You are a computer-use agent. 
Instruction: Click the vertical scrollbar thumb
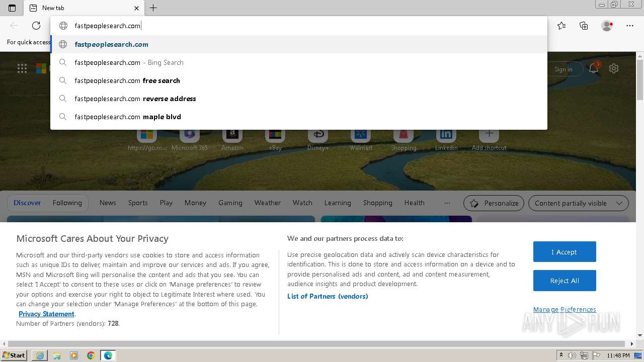click(x=640, y=79)
